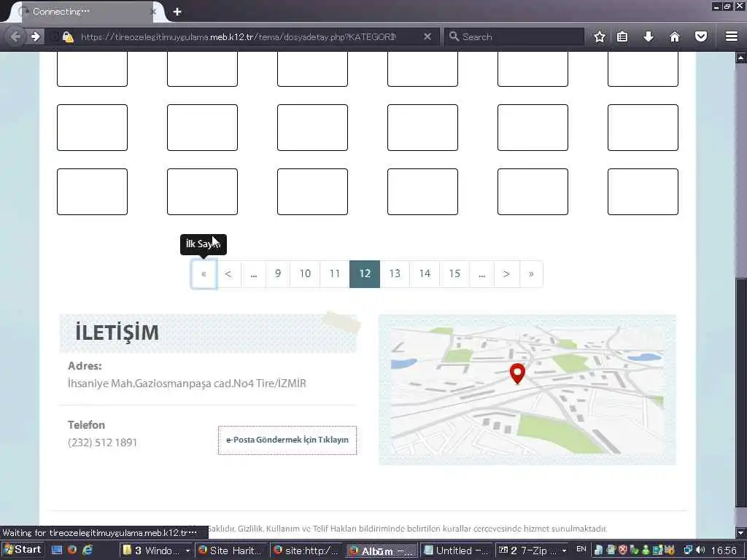
Task: Click the left ellipsis pagination item
Action: click(253, 274)
